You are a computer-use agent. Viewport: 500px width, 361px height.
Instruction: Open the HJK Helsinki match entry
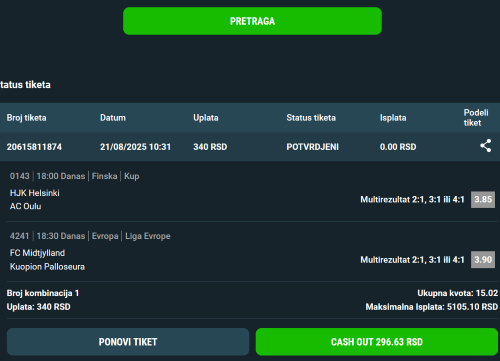click(35, 193)
